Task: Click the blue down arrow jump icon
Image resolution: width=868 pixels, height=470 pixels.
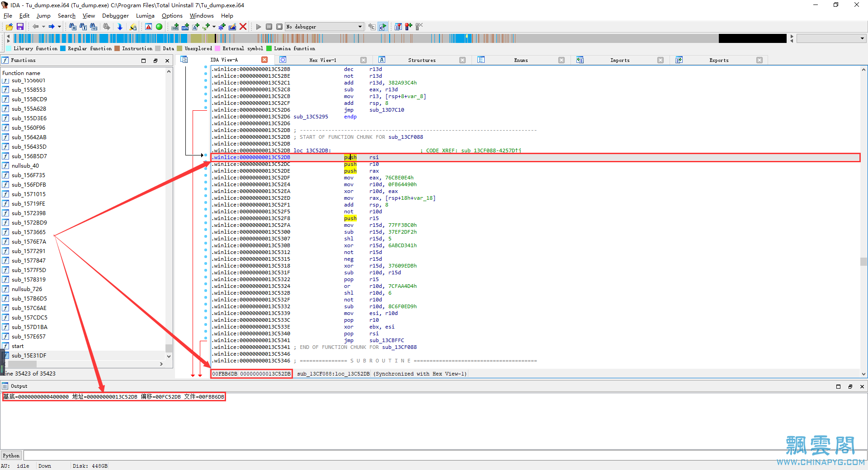Action: coord(120,27)
